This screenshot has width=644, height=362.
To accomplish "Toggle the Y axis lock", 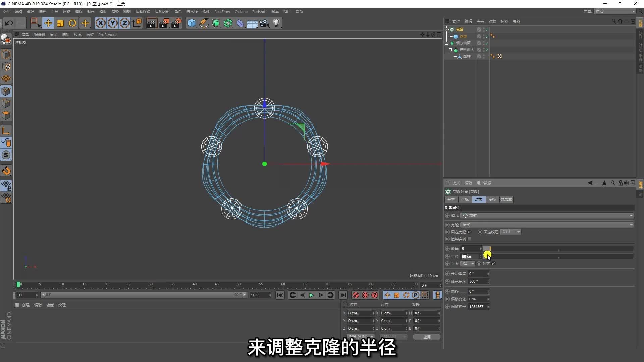I will click(x=113, y=23).
